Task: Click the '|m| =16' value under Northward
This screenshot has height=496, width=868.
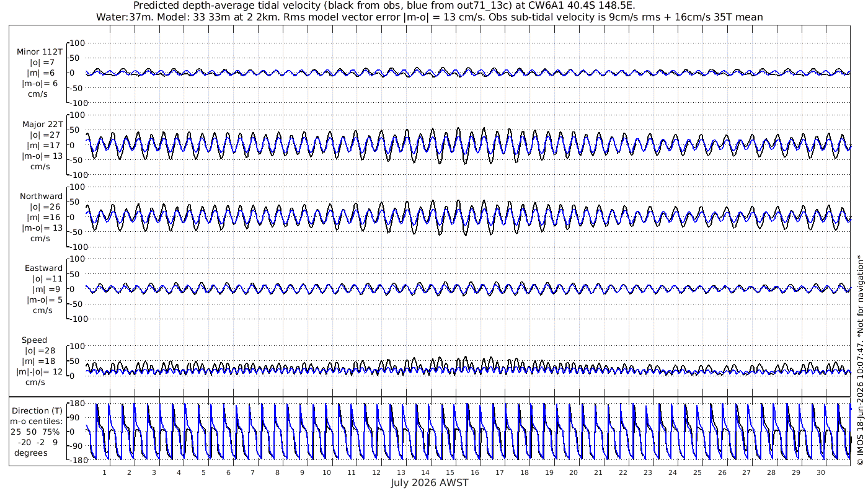Action: [x=43, y=217]
